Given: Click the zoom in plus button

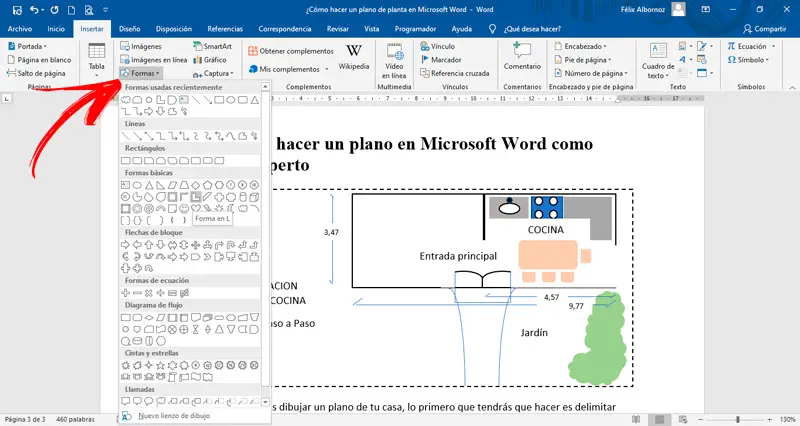Looking at the screenshot, I should click(x=769, y=419).
